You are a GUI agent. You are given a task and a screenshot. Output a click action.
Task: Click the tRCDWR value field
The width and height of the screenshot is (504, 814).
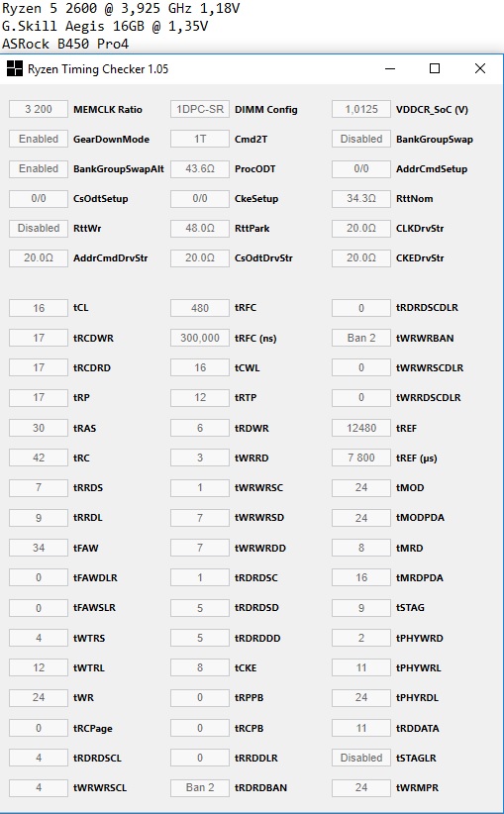(39, 338)
